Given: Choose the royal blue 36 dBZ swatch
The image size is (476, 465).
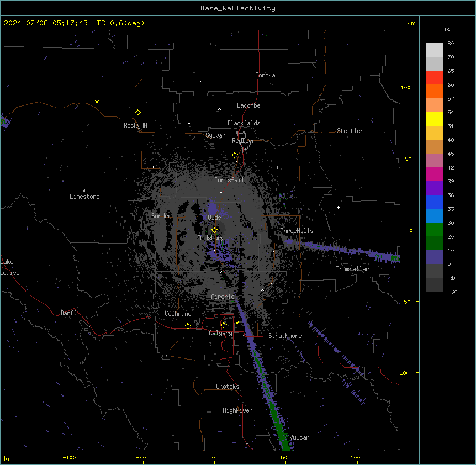Looking at the screenshot, I should click(x=434, y=202).
